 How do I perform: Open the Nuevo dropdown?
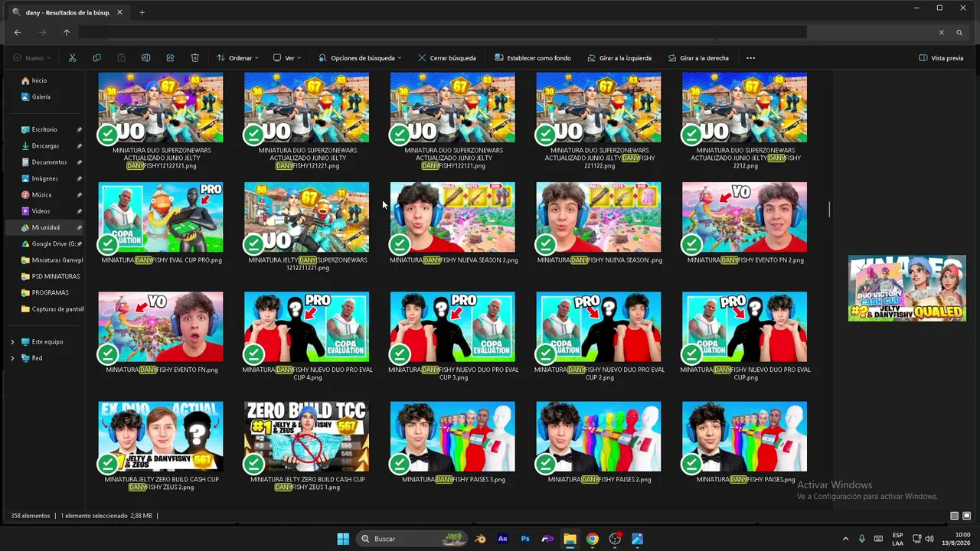(32, 58)
